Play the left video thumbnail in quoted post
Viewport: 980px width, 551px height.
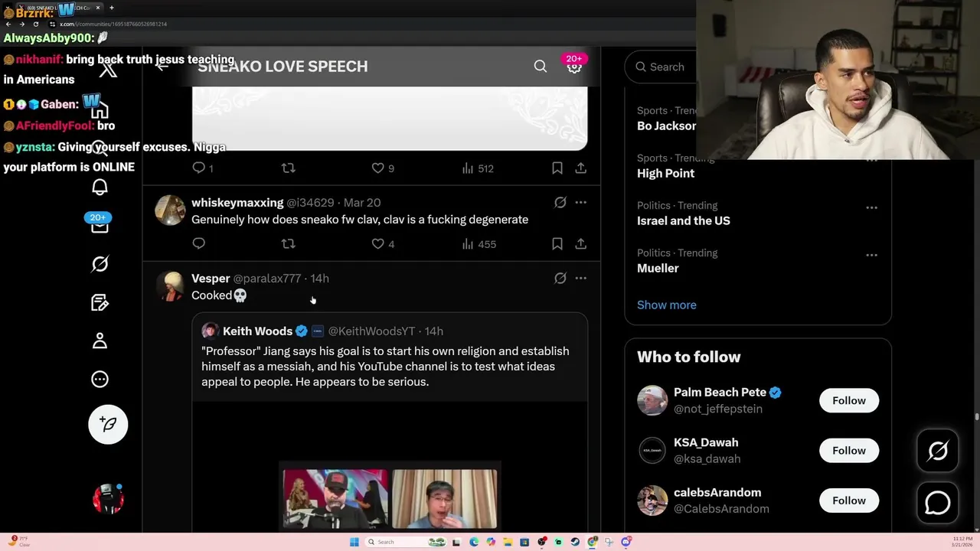click(x=335, y=499)
